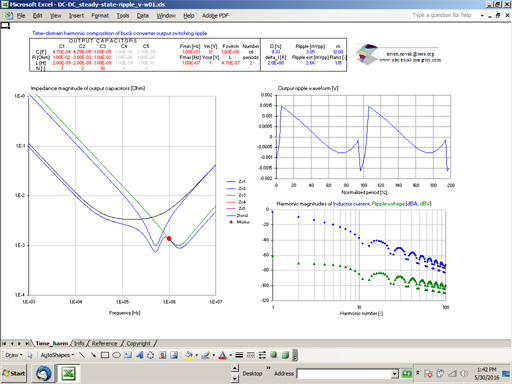
Task: Select the Line drawing tool
Action: (82, 355)
